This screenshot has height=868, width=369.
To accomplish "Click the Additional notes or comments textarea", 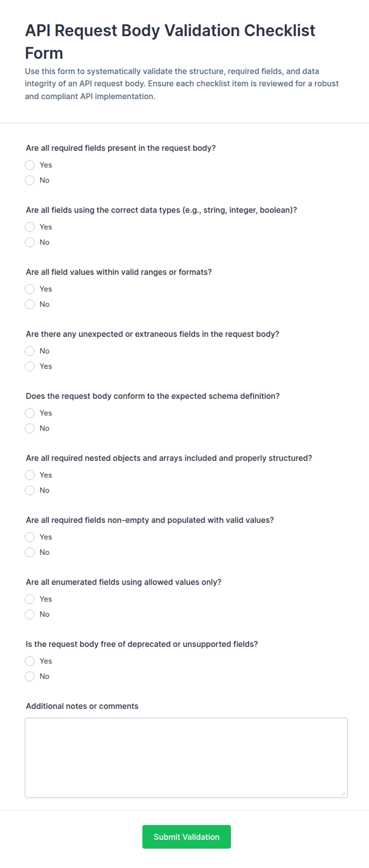I will click(186, 758).
